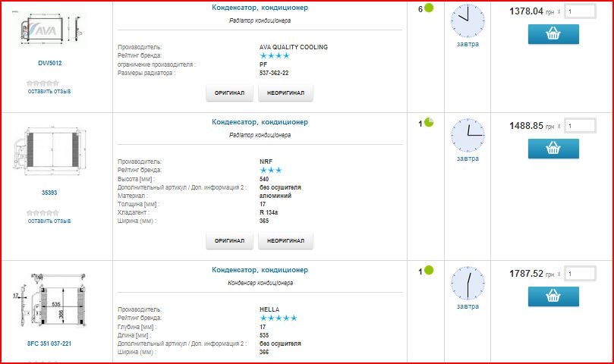Click AVA QUALITY COOLING brand rating stars
This screenshot has width=614, height=364.
[x=275, y=55]
